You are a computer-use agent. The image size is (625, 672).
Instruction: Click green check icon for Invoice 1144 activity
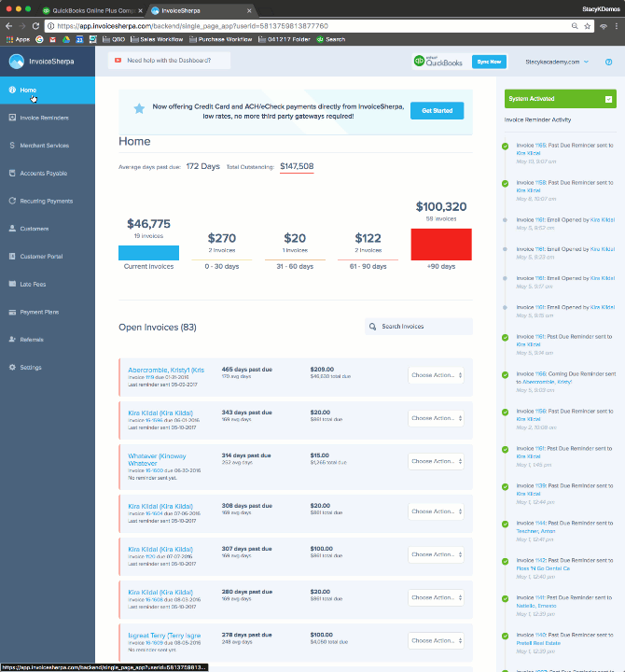(505, 524)
